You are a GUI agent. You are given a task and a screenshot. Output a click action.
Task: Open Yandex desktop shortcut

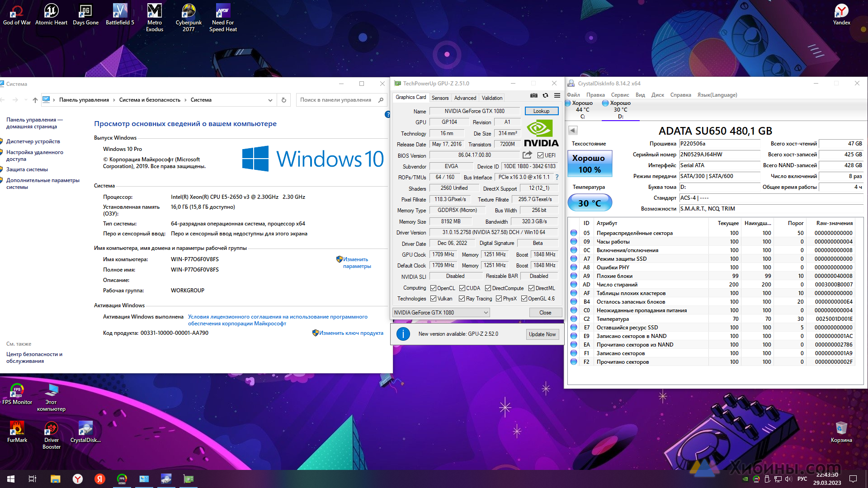tap(841, 14)
